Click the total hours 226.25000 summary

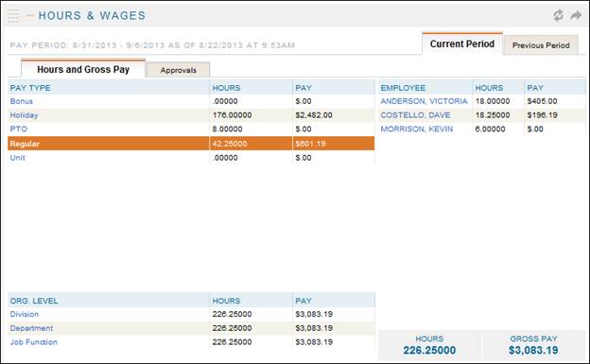[429, 350]
